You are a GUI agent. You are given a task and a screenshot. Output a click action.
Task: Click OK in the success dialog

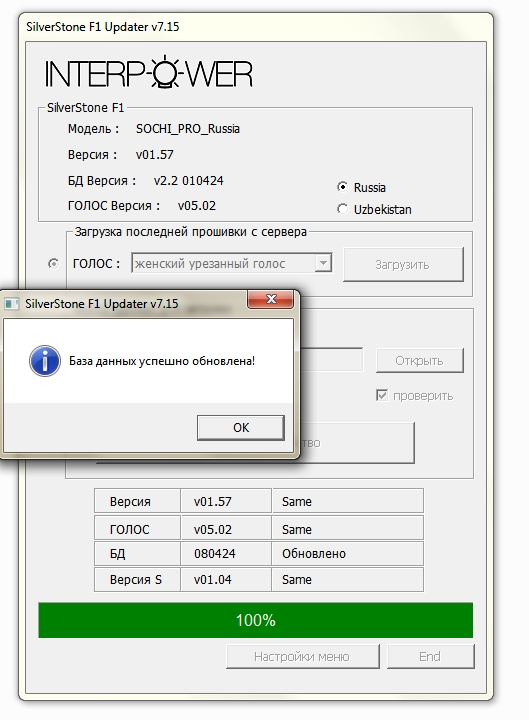pyautogui.click(x=241, y=428)
